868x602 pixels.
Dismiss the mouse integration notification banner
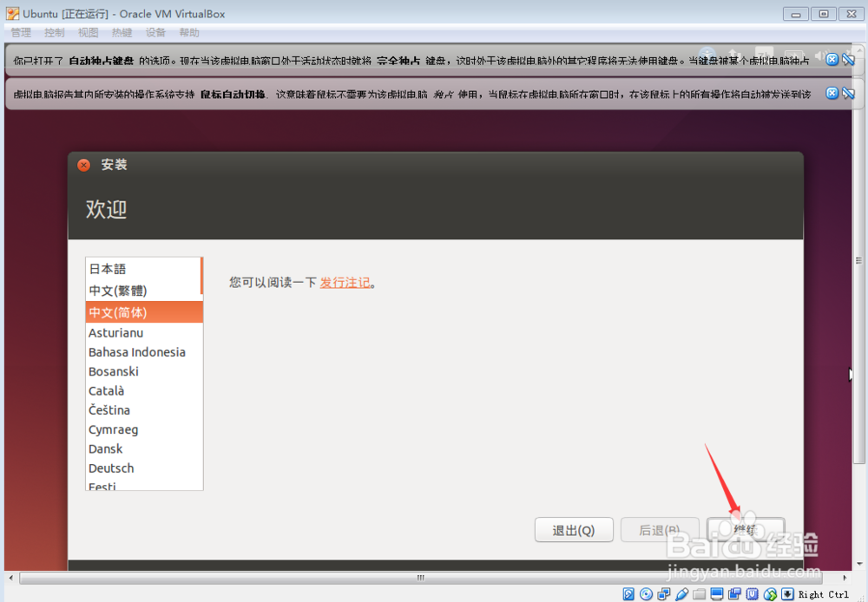[x=832, y=92]
